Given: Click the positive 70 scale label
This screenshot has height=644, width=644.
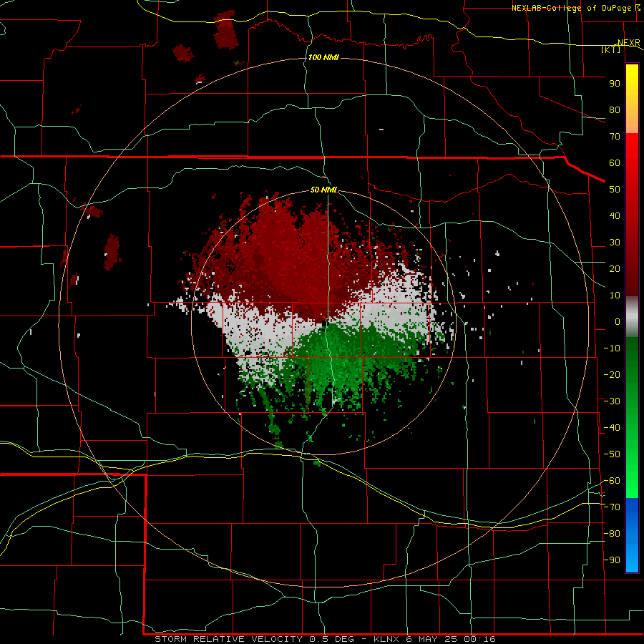Looking at the screenshot, I should coord(615,137).
